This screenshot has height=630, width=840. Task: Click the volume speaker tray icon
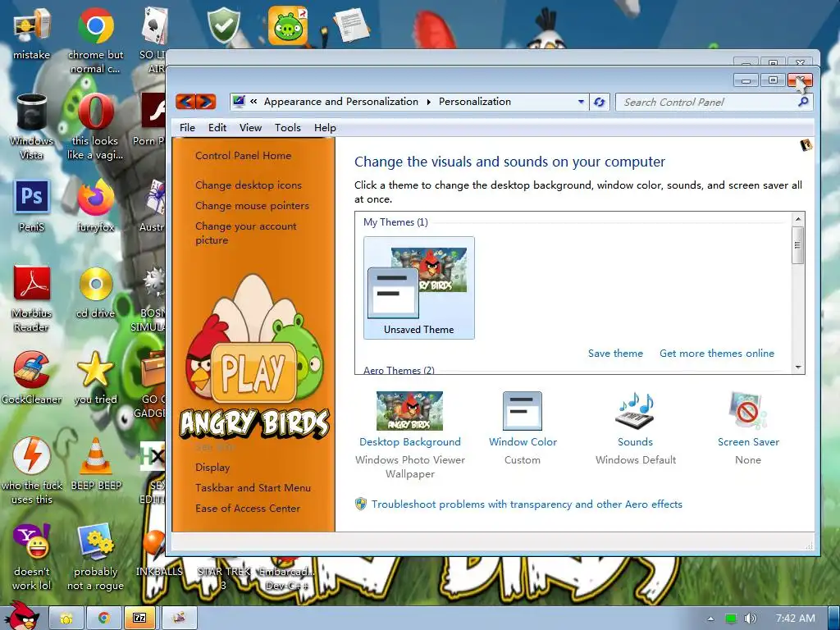tap(750, 619)
